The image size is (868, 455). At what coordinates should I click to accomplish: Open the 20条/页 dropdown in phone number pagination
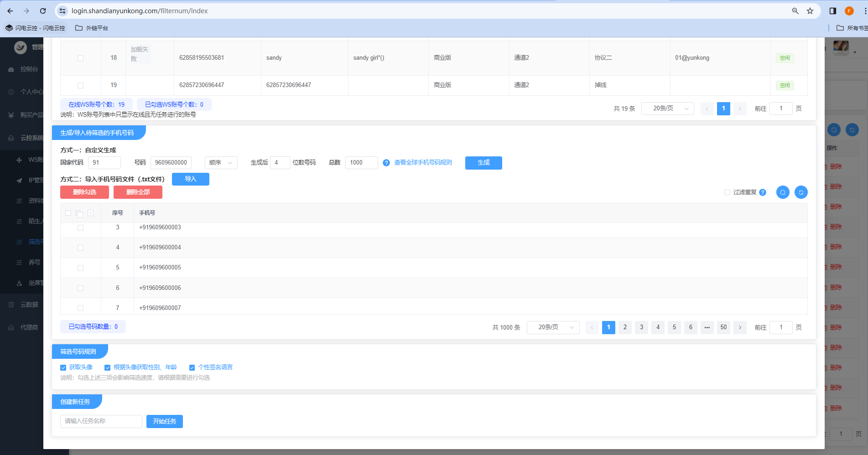pyautogui.click(x=553, y=327)
